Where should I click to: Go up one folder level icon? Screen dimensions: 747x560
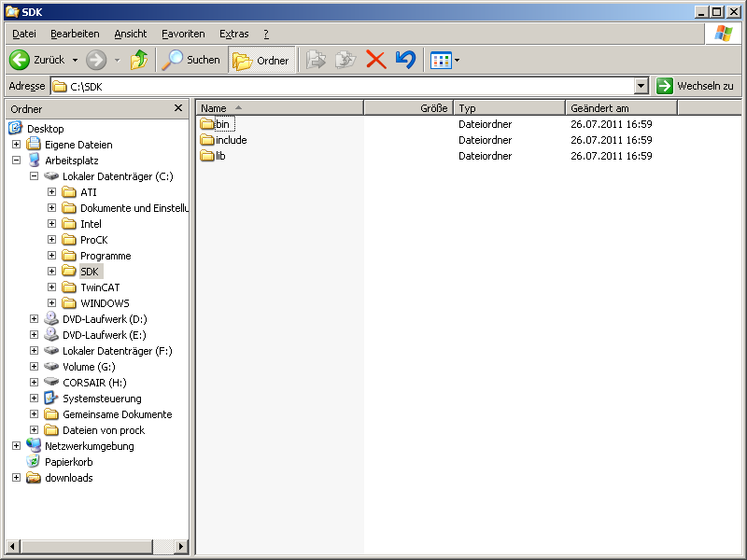pos(139,60)
